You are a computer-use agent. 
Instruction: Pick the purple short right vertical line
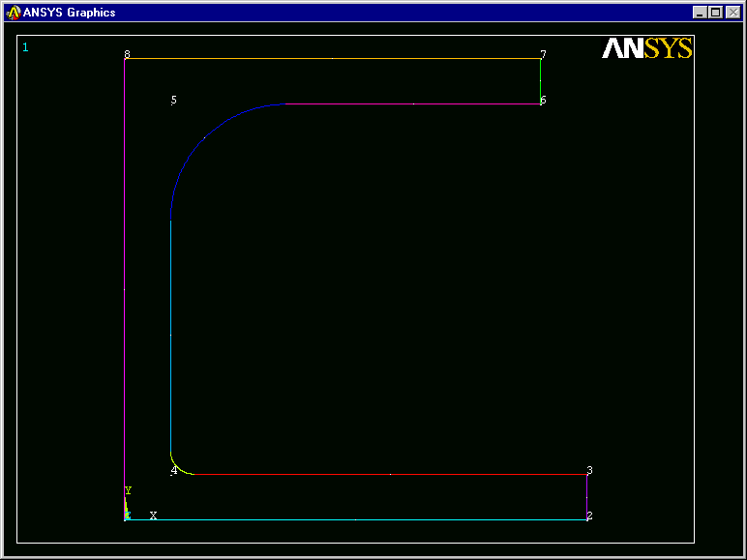(586, 497)
